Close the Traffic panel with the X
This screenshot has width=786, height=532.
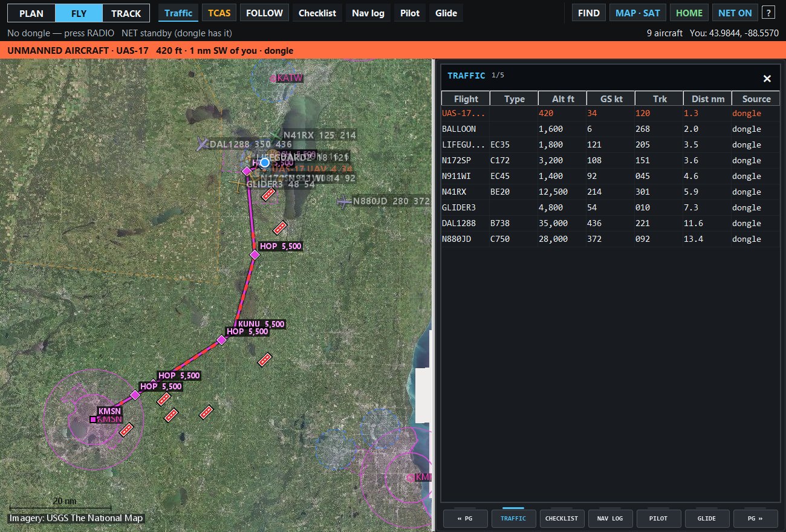click(767, 79)
